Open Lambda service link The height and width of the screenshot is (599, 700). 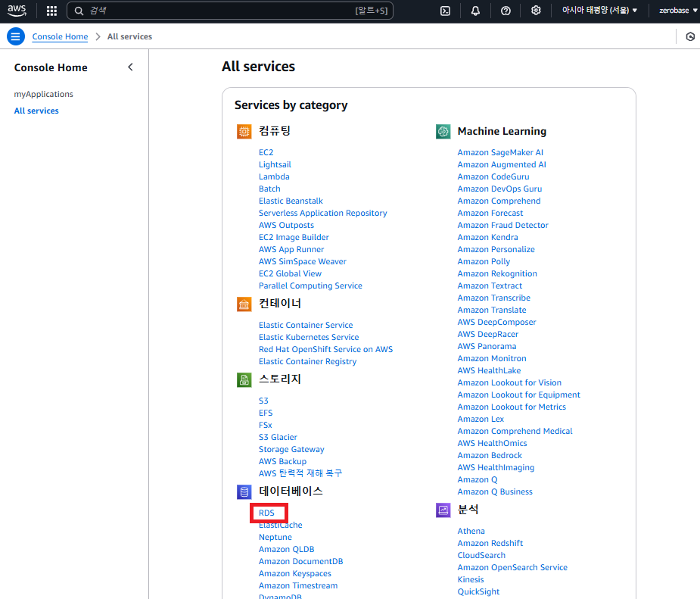(274, 176)
